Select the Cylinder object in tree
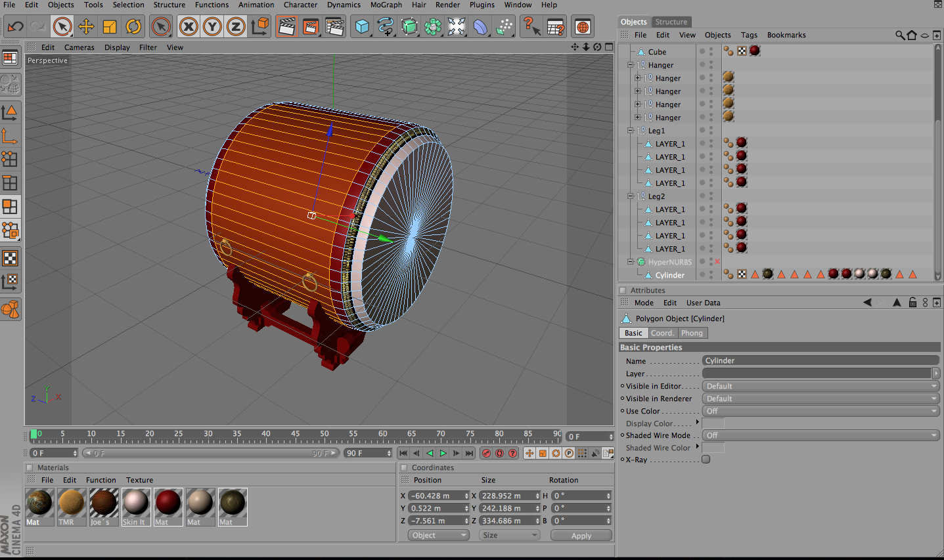 pyautogui.click(x=669, y=275)
